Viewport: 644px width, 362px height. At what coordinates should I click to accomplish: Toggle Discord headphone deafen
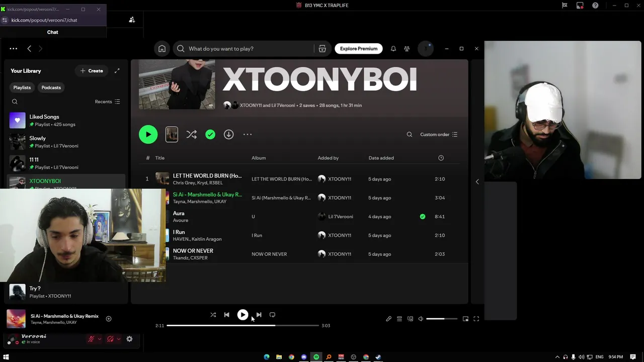[x=110, y=339]
